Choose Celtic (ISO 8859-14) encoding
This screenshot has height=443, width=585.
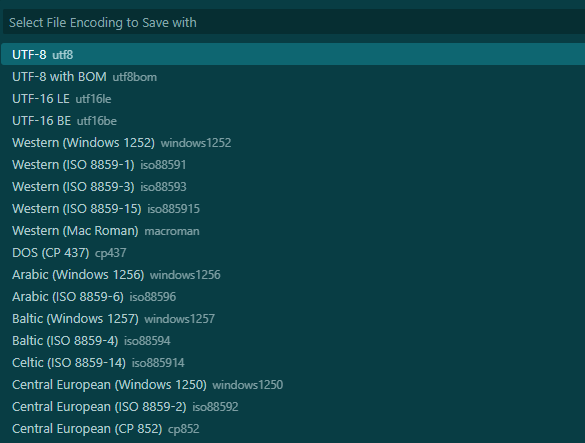(x=293, y=363)
